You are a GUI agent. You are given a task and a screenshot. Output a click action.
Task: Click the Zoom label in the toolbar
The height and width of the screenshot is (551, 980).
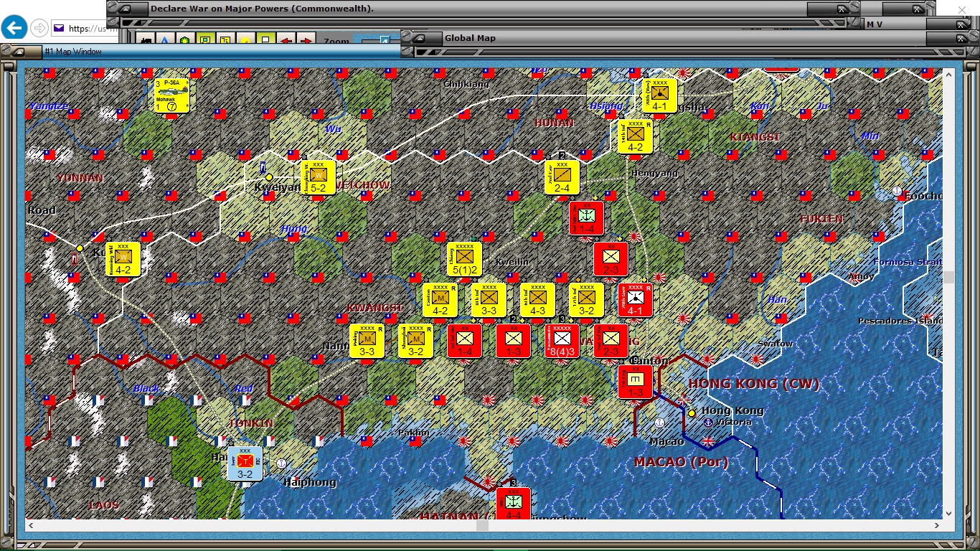pyautogui.click(x=336, y=42)
